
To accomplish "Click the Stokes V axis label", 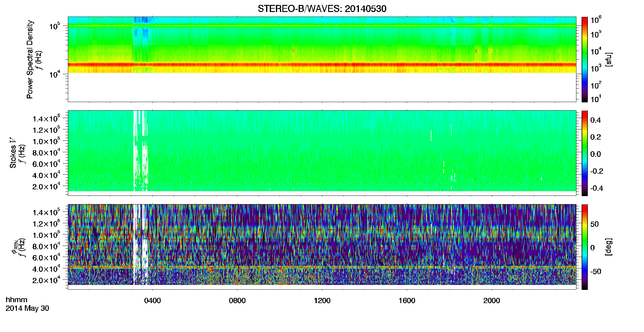I will pos(13,153).
